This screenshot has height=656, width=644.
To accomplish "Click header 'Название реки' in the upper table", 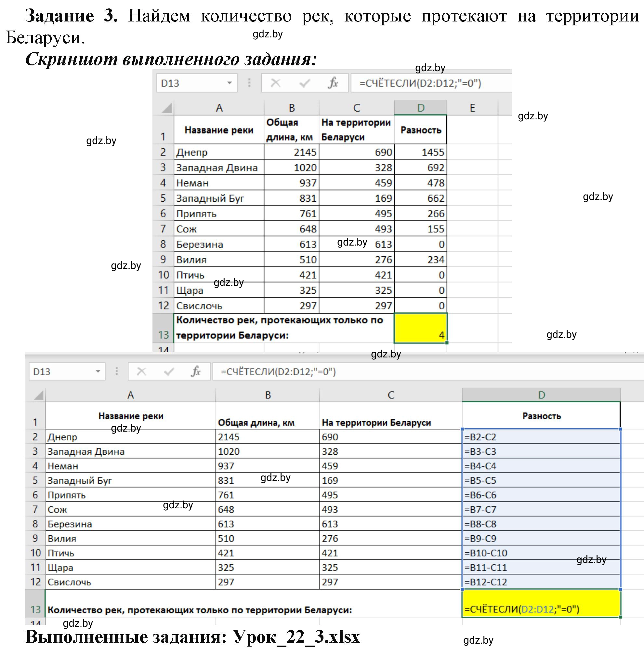I will (x=219, y=130).
